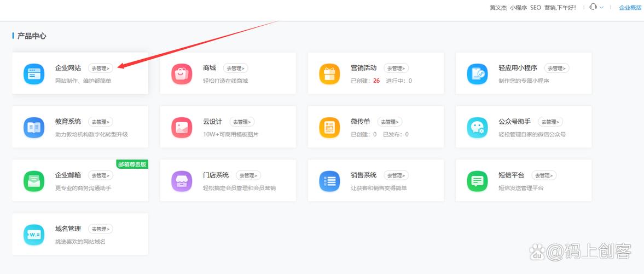This screenshot has height=274, width=644.
Task: Open the 企业概括 link
Action: pos(630,8)
